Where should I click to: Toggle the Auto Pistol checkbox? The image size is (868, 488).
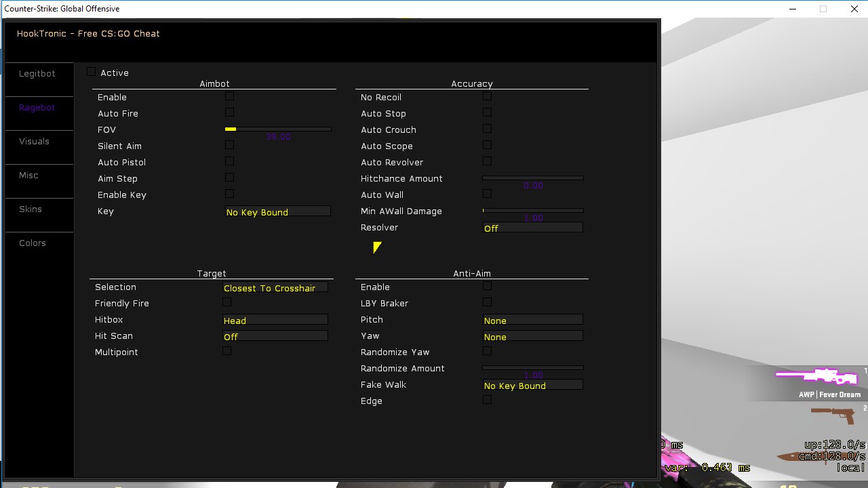click(x=229, y=161)
